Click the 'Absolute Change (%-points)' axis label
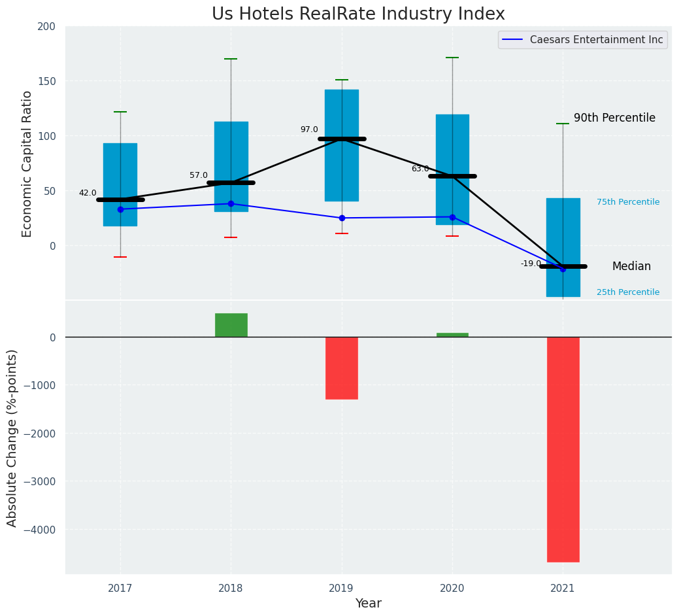 (x=12, y=438)
